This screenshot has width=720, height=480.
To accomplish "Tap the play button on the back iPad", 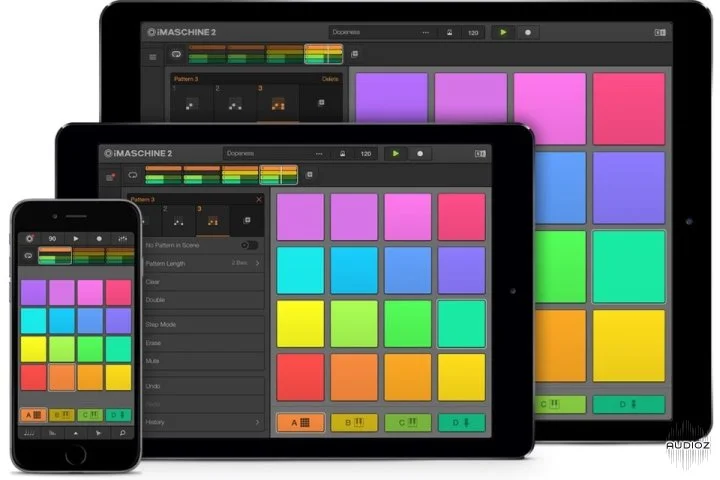I will (x=503, y=32).
